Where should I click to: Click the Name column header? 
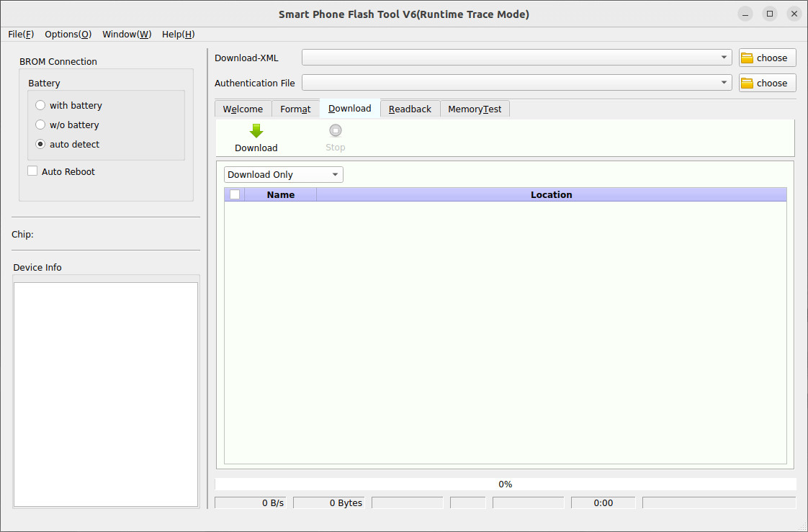pos(280,194)
